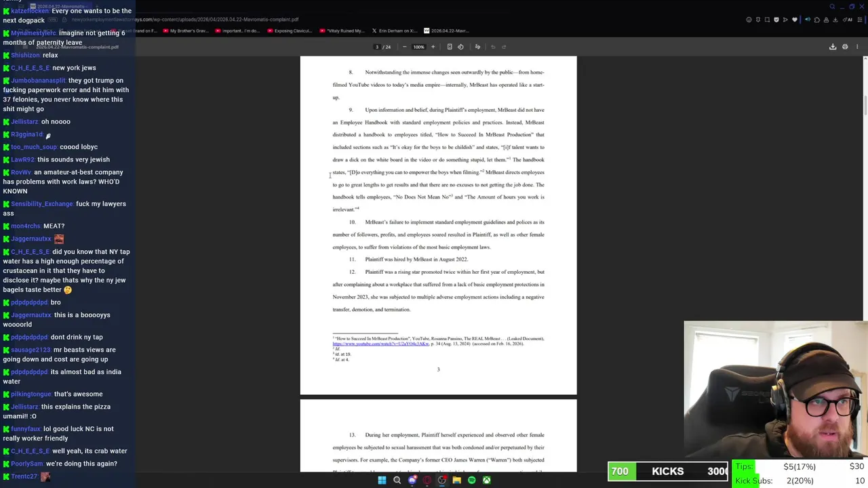Open the browser extensions cube icon
The height and width of the screenshot is (488, 868).
816,20
